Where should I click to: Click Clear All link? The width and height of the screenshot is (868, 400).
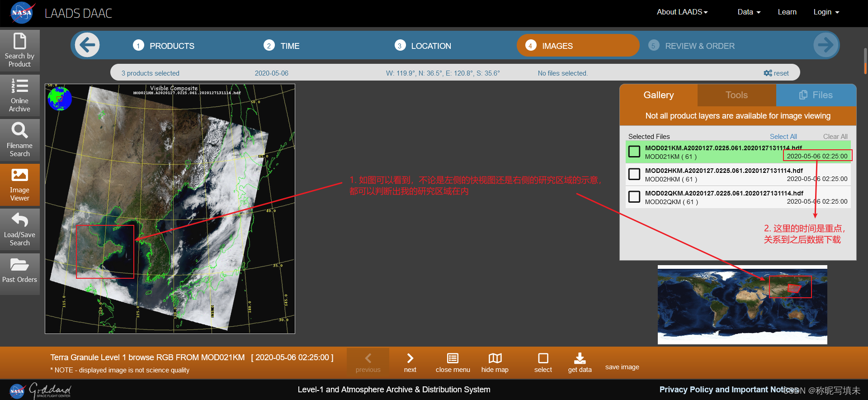[835, 137]
